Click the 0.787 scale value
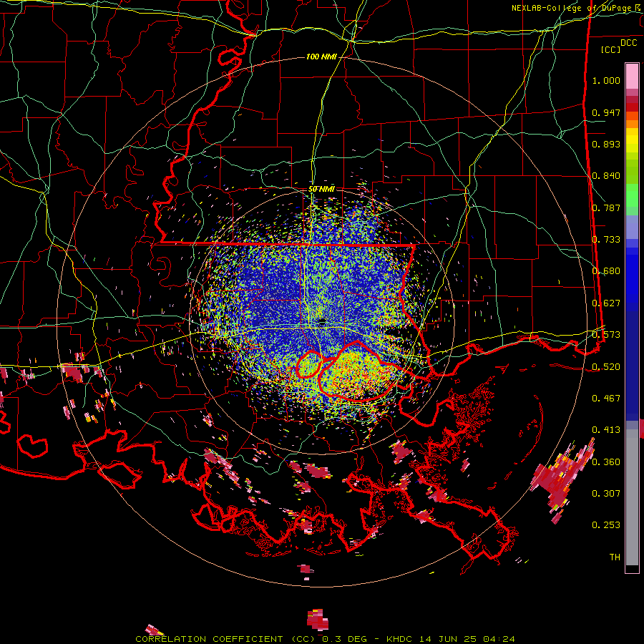 (606, 208)
